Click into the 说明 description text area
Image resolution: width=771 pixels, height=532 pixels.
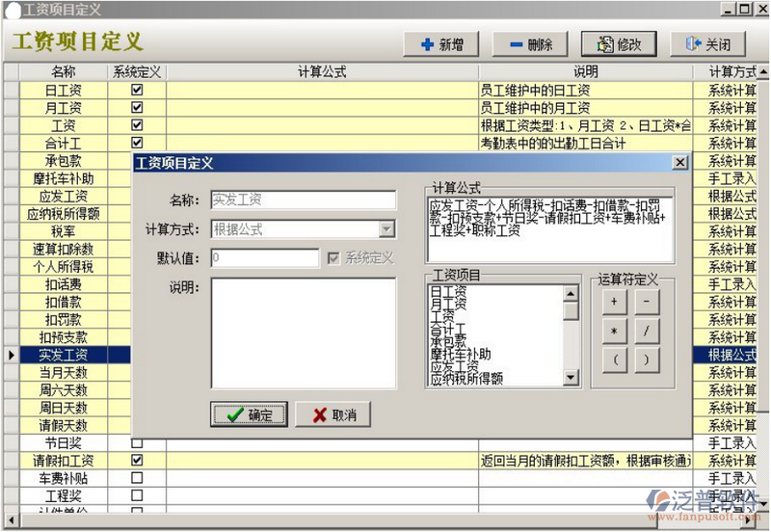tap(303, 332)
